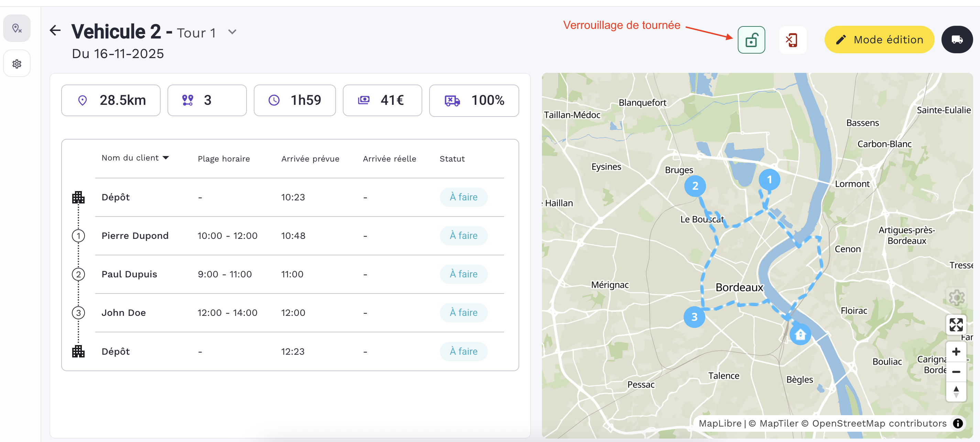Click map marker number 2
The image size is (980, 442).
pos(695,186)
